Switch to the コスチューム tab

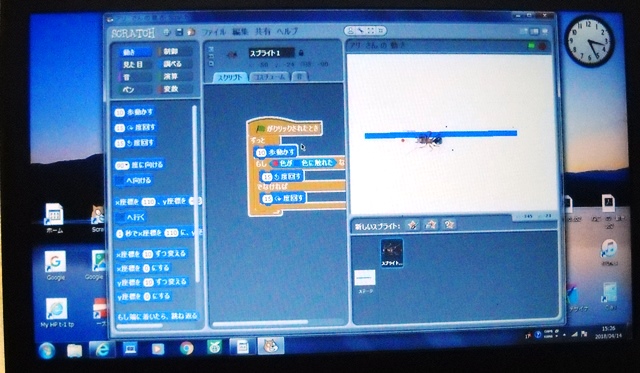[x=269, y=77]
